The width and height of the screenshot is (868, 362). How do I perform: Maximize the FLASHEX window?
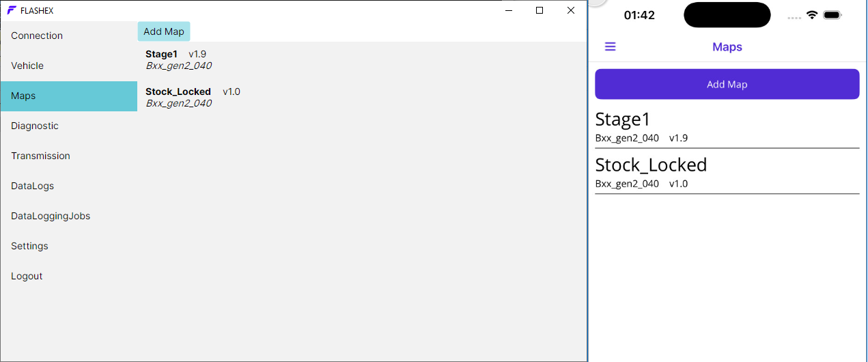540,10
